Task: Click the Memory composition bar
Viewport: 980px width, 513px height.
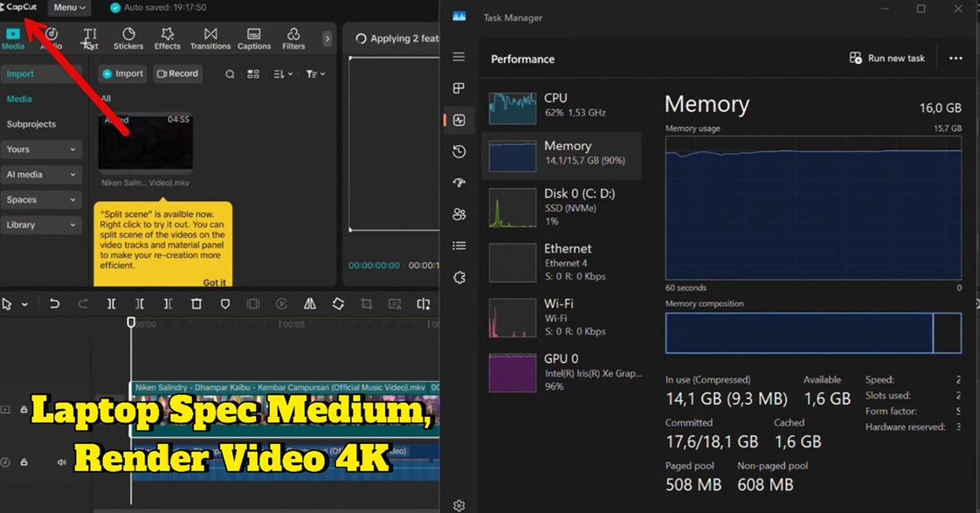Action: pyautogui.click(x=813, y=333)
